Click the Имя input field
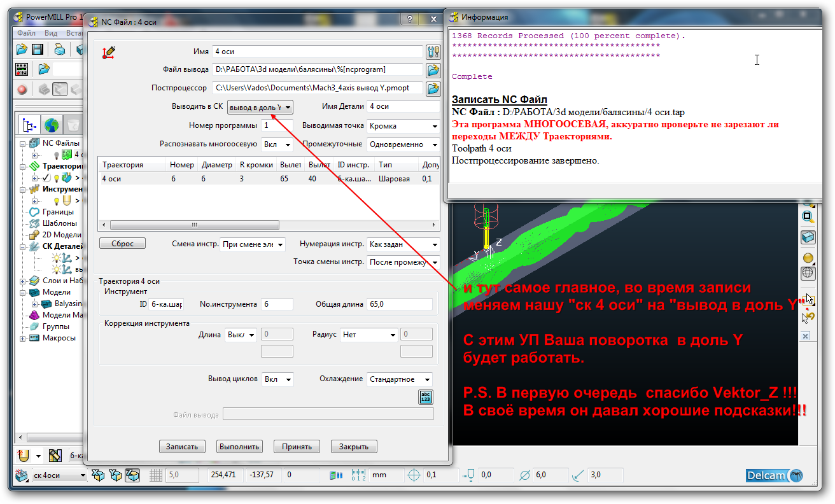Viewport: 835px width, 504px height. pos(318,52)
